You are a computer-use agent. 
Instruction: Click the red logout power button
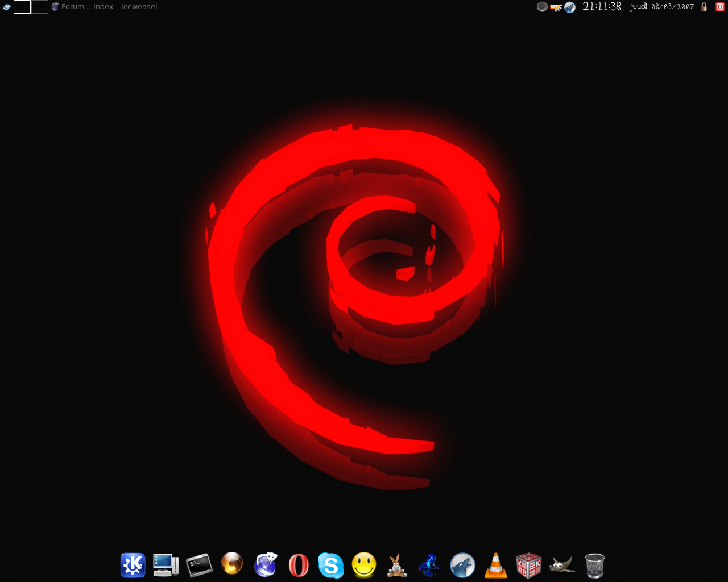(719, 7)
